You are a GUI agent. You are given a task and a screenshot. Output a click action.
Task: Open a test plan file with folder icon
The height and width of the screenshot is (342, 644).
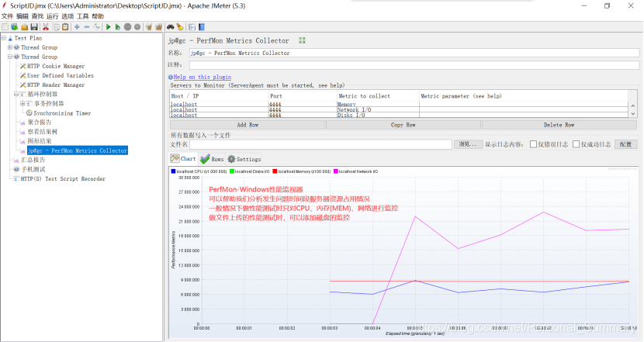point(24,27)
